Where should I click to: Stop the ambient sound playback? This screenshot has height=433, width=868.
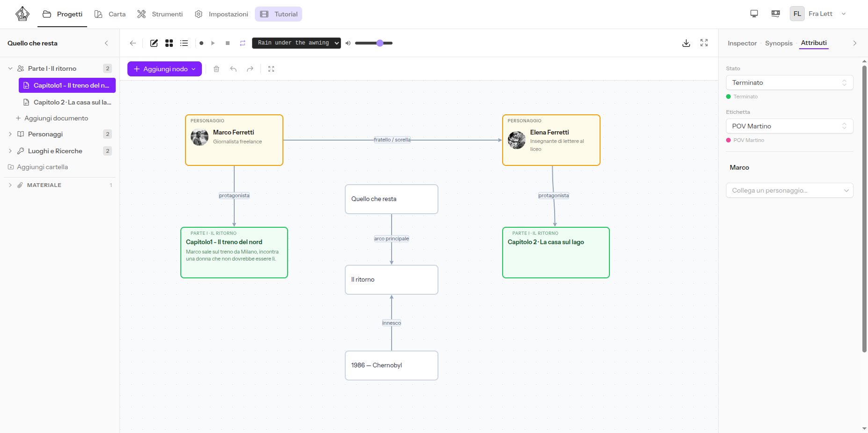click(228, 43)
